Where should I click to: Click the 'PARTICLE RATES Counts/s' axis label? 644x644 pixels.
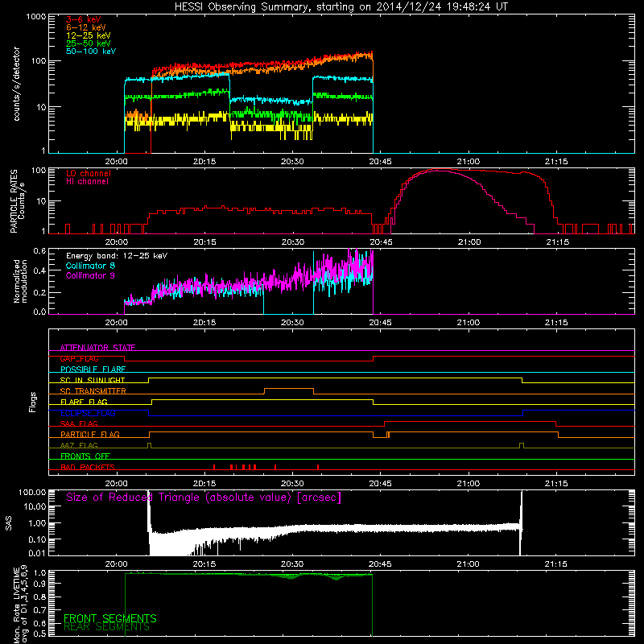[x=17, y=201]
